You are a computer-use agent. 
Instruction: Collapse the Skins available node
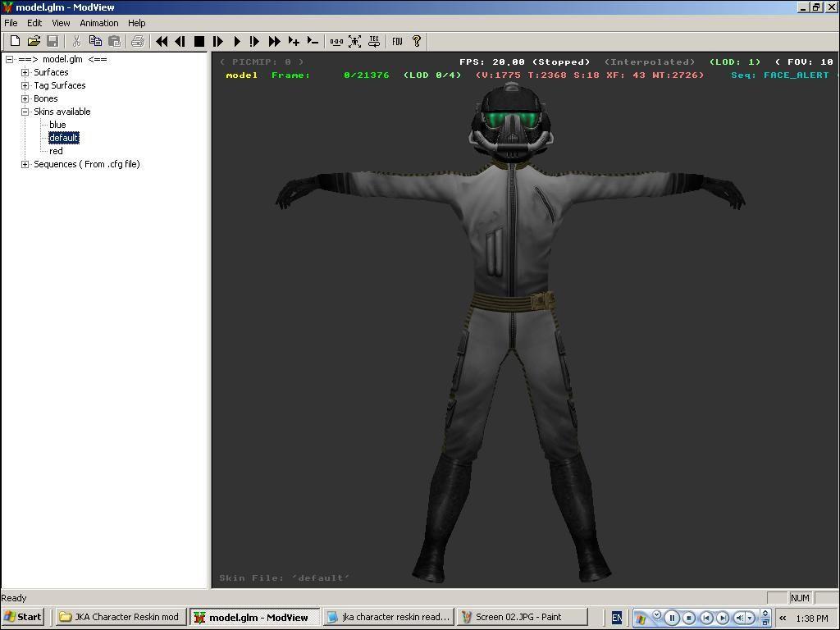click(25, 112)
